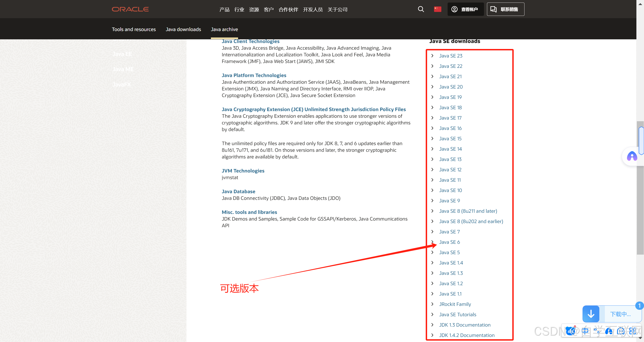Click the chevron beside Java SE 17
The height and width of the screenshot is (342, 644).
[x=432, y=118]
